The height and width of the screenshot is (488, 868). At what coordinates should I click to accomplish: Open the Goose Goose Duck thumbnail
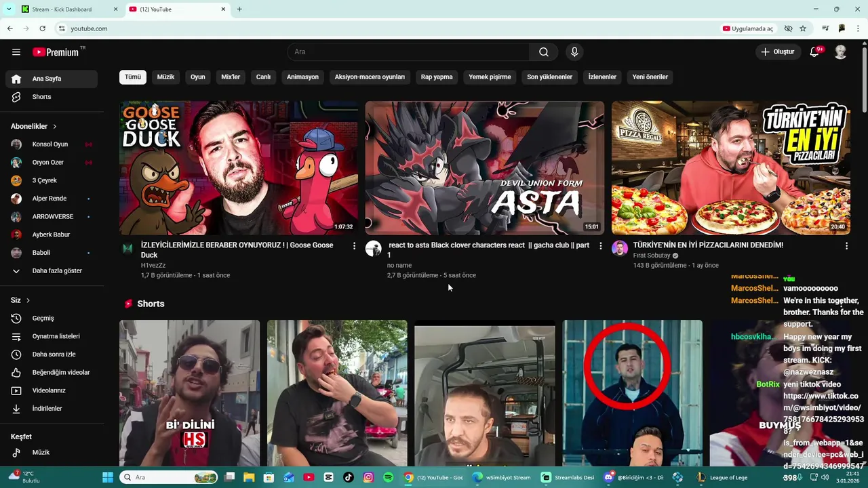point(239,168)
